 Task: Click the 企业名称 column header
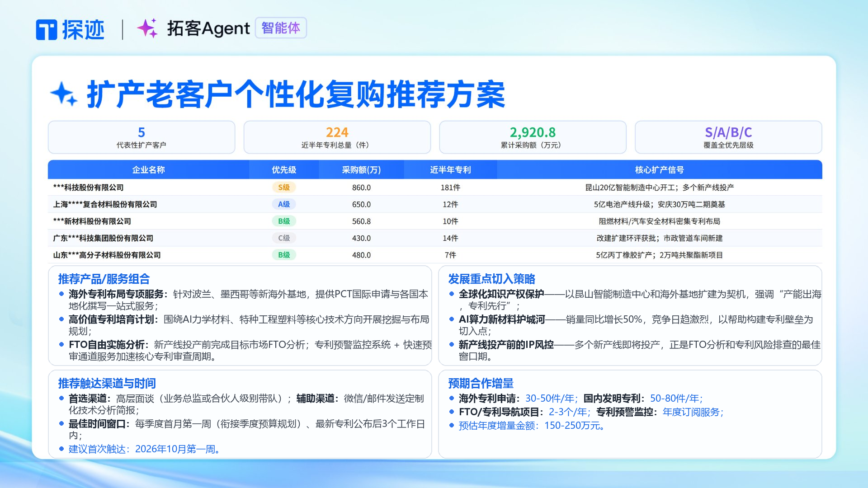tap(148, 170)
